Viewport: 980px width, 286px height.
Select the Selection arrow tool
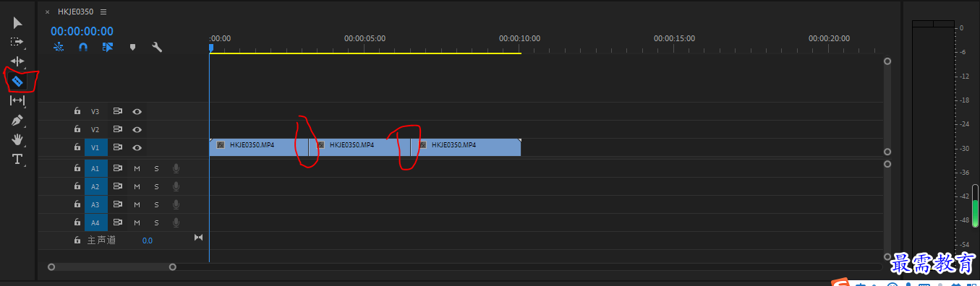[x=18, y=23]
